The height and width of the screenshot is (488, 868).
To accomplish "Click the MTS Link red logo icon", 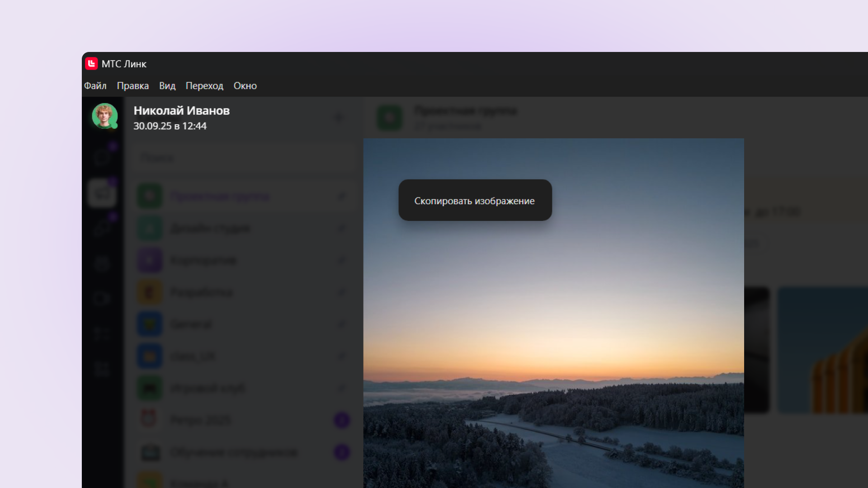I will coord(91,64).
